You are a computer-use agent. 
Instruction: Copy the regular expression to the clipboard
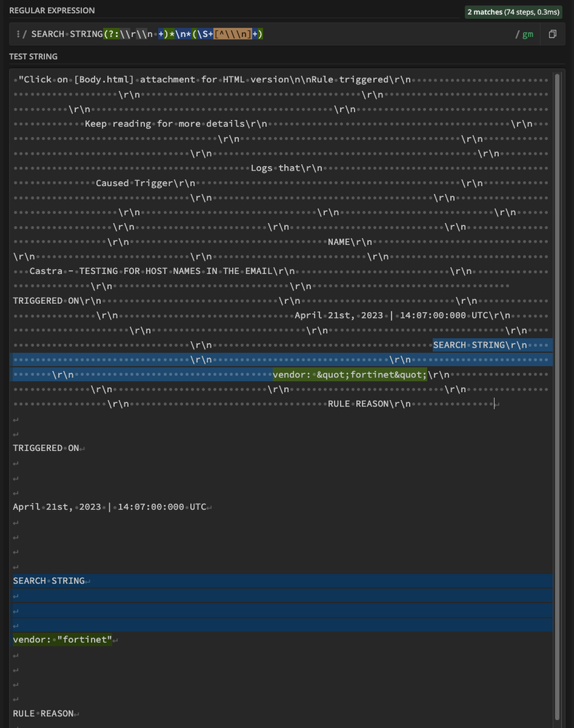(552, 34)
